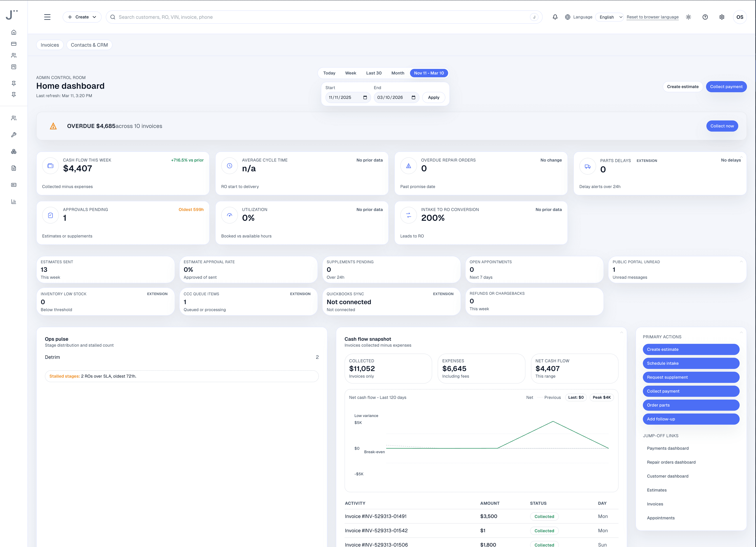Click the contact card icon in sidebar
The height and width of the screenshot is (547, 756).
[x=14, y=185]
